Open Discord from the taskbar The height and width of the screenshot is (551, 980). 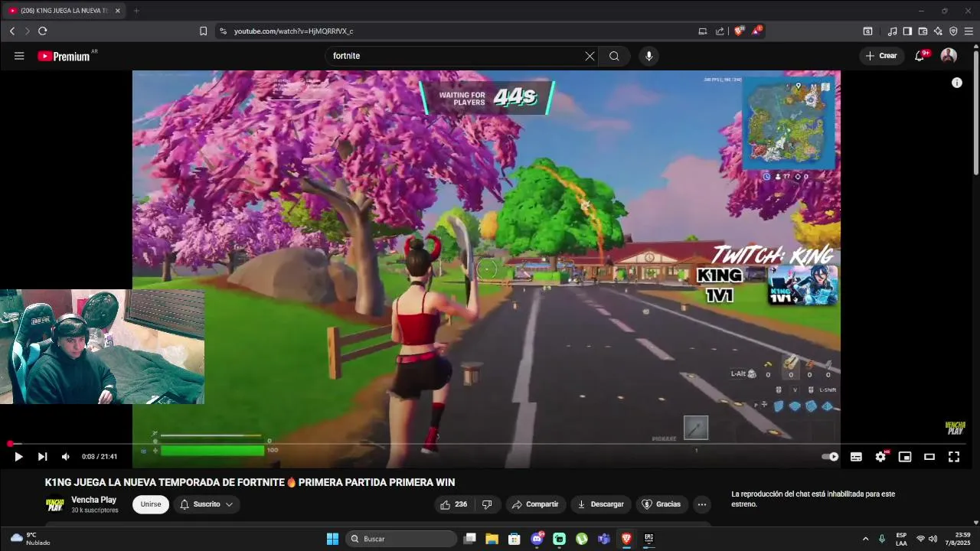537,539
